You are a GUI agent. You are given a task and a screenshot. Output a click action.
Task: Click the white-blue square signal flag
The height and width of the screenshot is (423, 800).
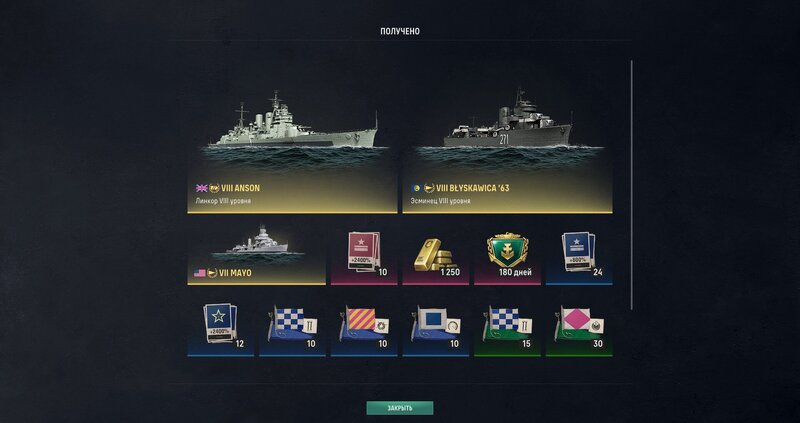(435, 324)
